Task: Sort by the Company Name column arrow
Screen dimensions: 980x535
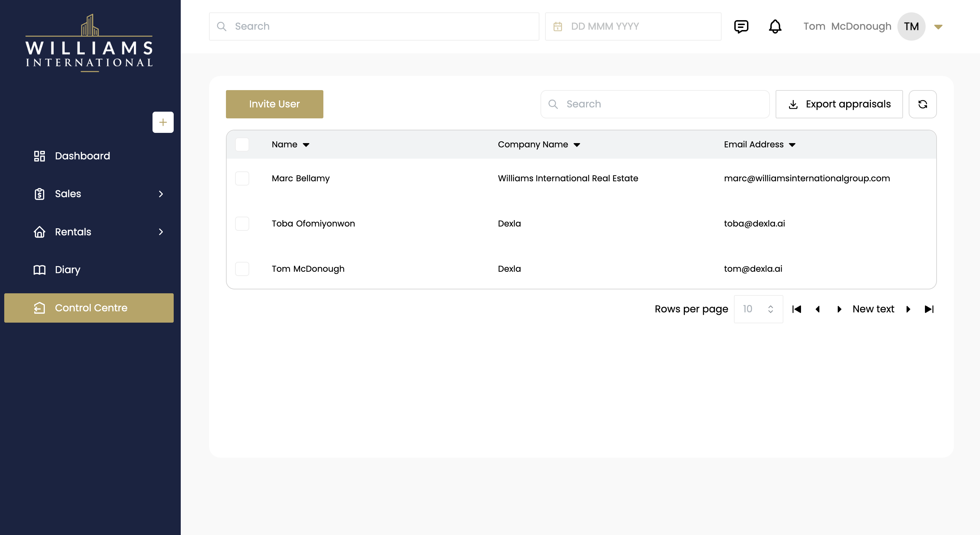Action: [577, 145]
